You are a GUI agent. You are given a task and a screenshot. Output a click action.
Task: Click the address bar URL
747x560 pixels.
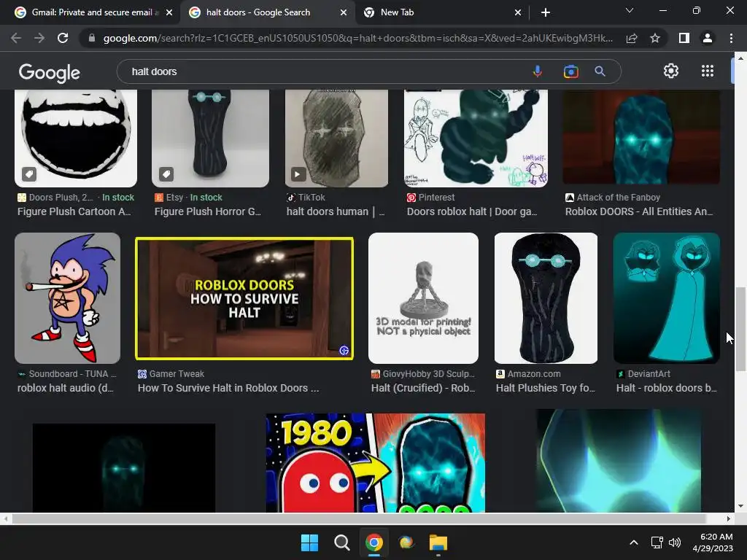(x=357, y=38)
